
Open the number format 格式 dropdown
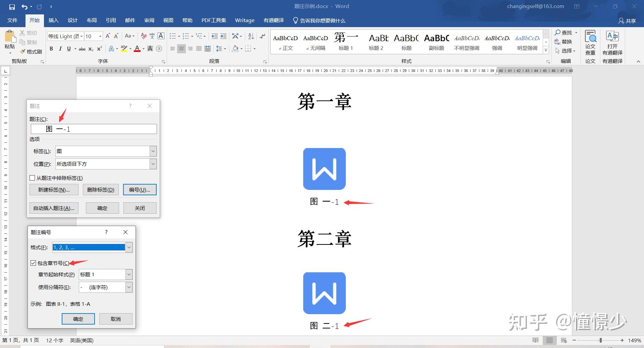pos(129,248)
